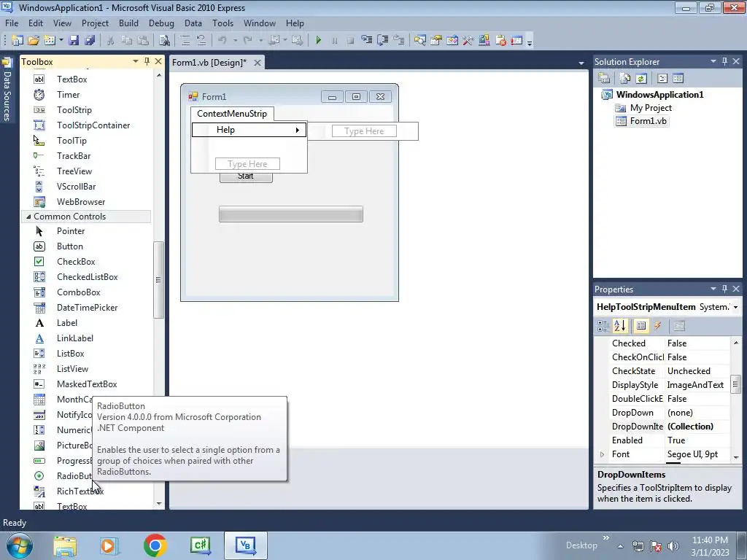Click the Find in Files toolbar icon

pos(164,41)
